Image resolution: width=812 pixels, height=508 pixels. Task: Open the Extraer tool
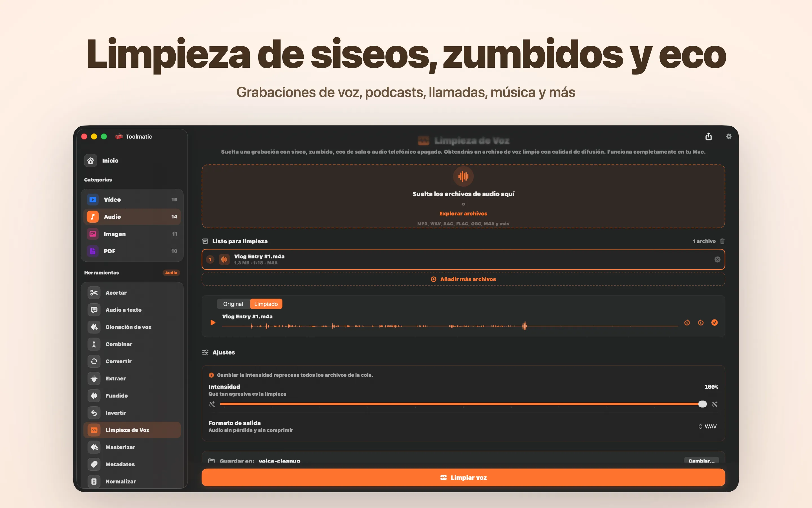click(x=132, y=378)
